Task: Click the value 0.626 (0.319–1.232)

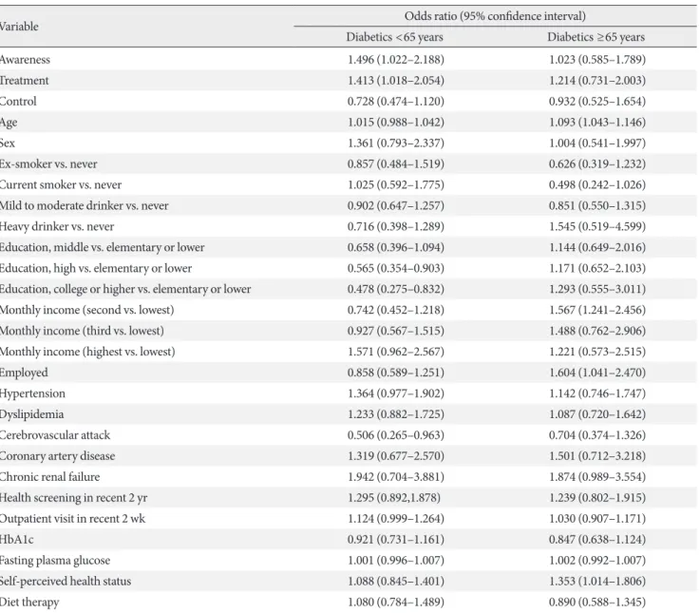Action: pyautogui.click(x=597, y=164)
